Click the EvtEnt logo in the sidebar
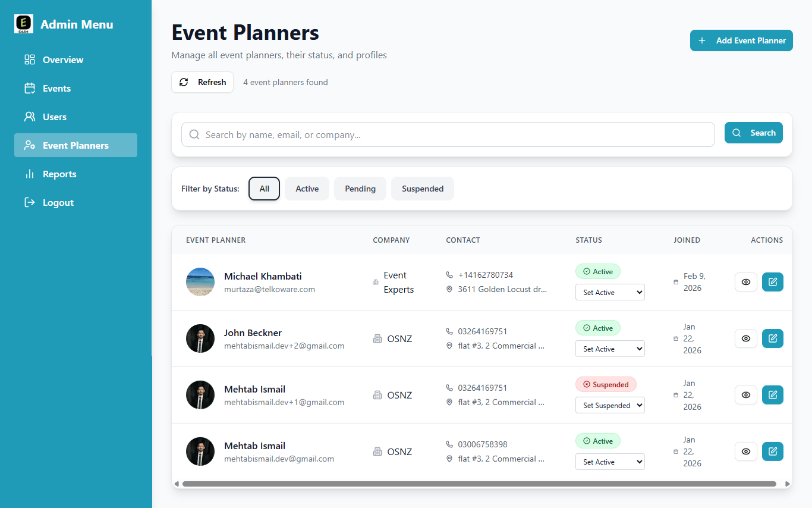This screenshot has height=508, width=812. pos(24,24)
